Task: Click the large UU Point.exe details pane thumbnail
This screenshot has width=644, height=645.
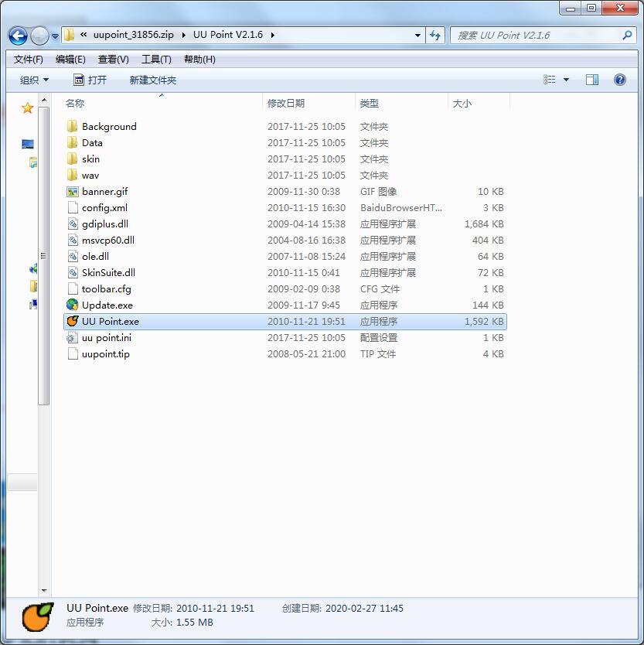Action: pos(38,616)
